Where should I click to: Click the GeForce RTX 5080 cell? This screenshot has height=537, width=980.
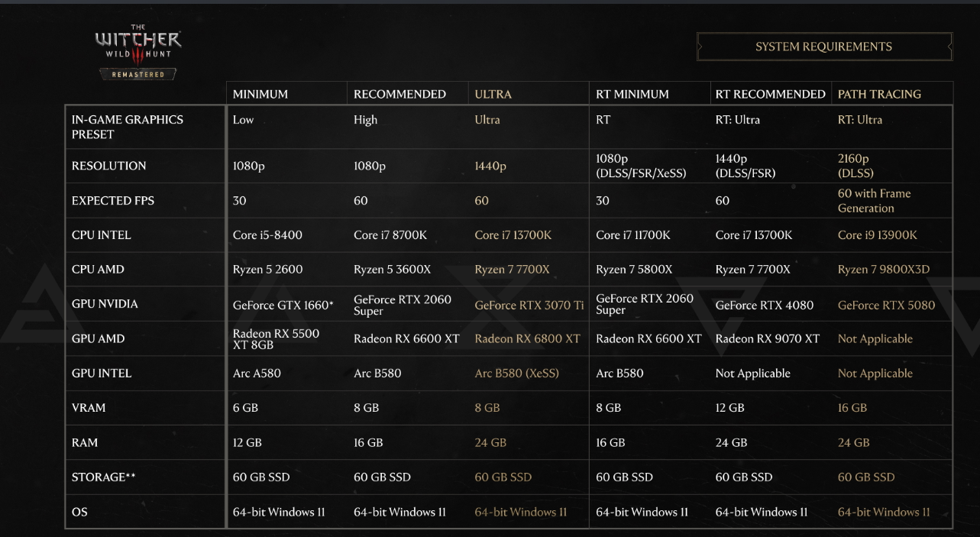[x=886, y=305]
